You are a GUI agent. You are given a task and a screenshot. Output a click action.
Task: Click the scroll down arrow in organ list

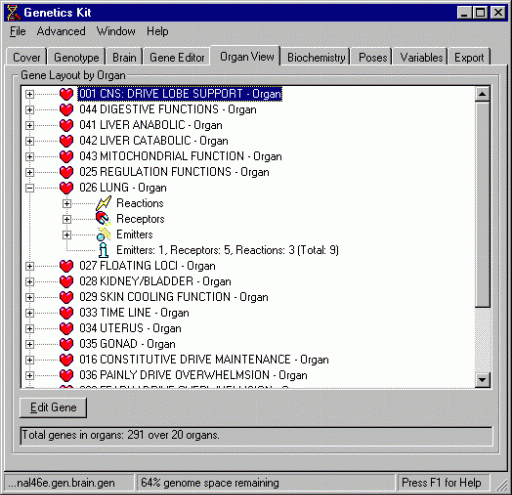[x=482, y=380]
